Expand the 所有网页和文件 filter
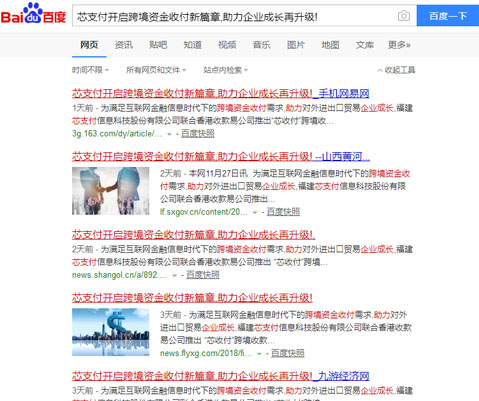 coord(156,70)
